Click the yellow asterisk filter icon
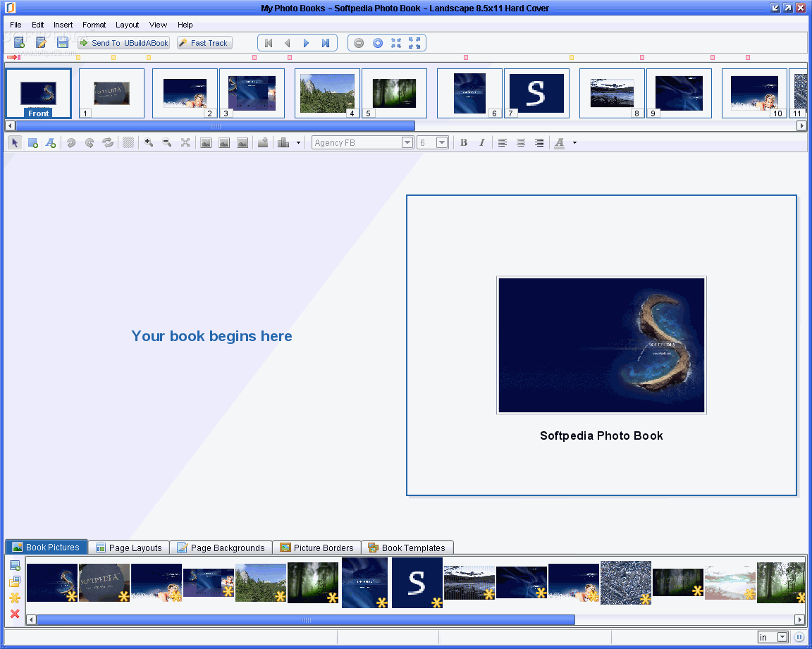Screen dimensions: 812x649 coord(15,598)
